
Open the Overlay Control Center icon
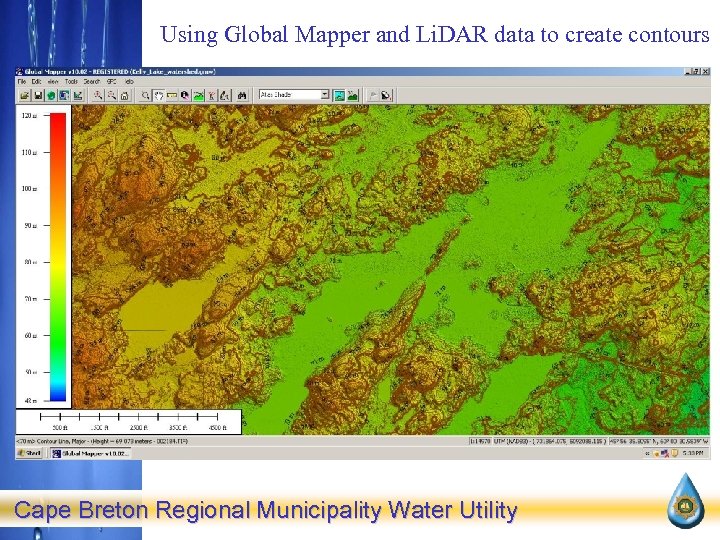point(64,96)
